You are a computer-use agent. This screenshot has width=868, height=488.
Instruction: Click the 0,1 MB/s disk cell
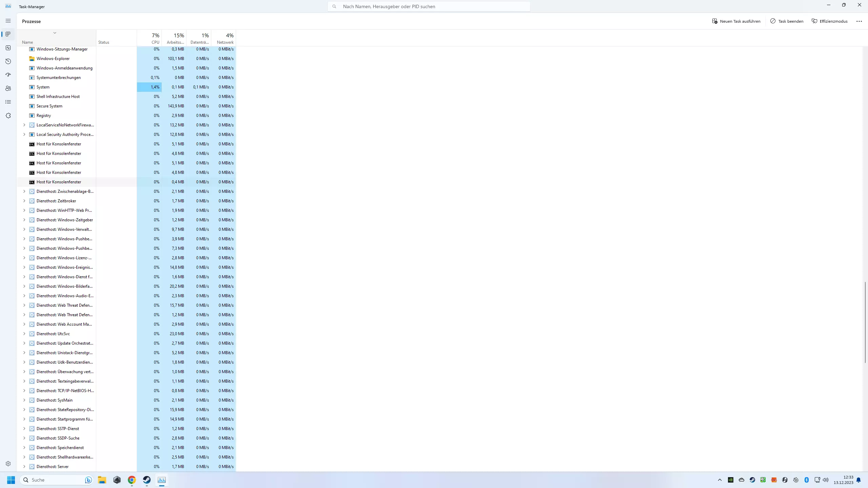[x=199, y=87]
